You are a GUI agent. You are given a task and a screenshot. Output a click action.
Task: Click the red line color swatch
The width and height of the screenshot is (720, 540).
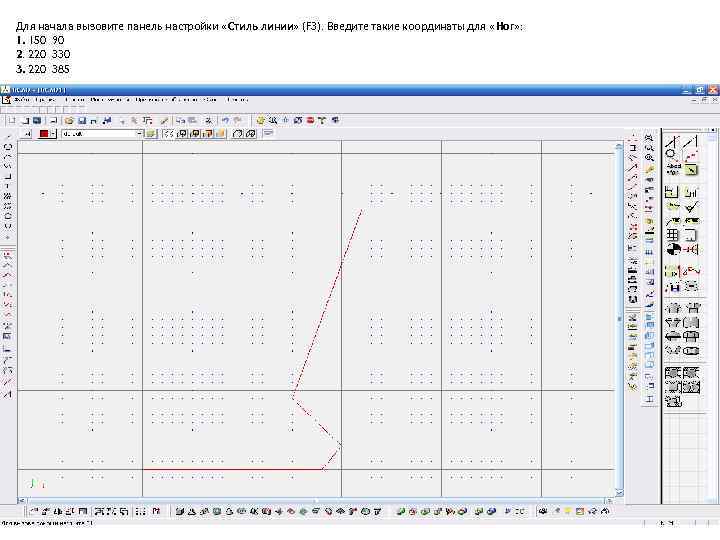coord(44,134)
